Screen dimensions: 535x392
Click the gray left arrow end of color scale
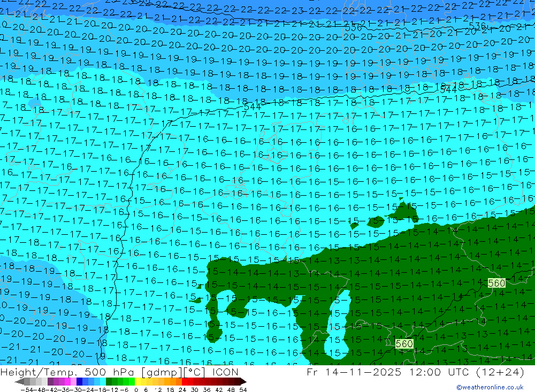coord(20,381)
